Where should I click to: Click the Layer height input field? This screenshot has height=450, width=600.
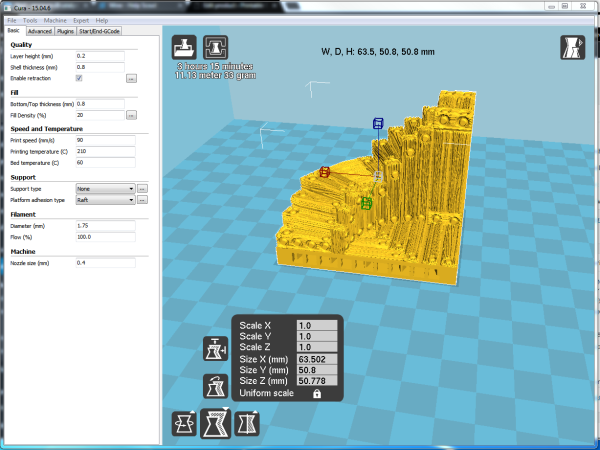click(x=99, y=55)
